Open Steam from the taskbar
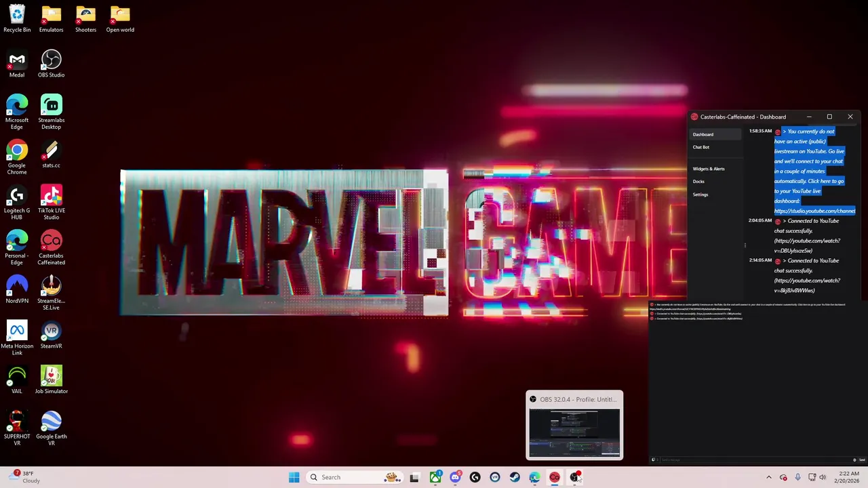 [515, 477]
